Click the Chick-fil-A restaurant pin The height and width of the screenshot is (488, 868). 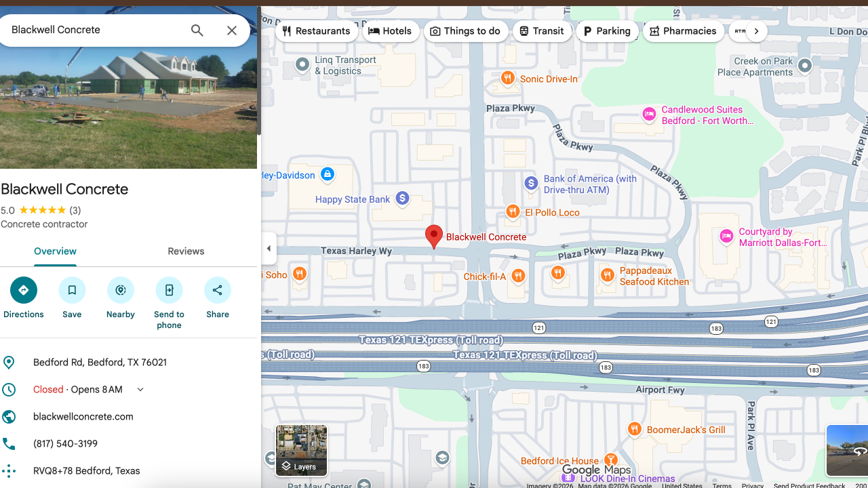click(x=518, y=276)
